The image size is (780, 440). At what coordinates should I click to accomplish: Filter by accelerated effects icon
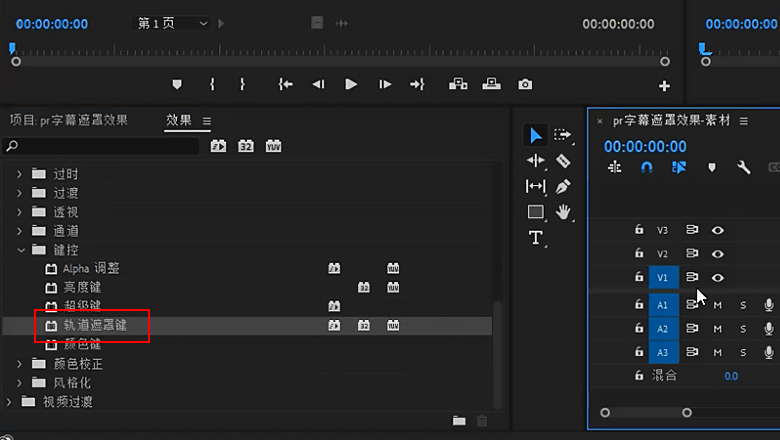[218, 146]
